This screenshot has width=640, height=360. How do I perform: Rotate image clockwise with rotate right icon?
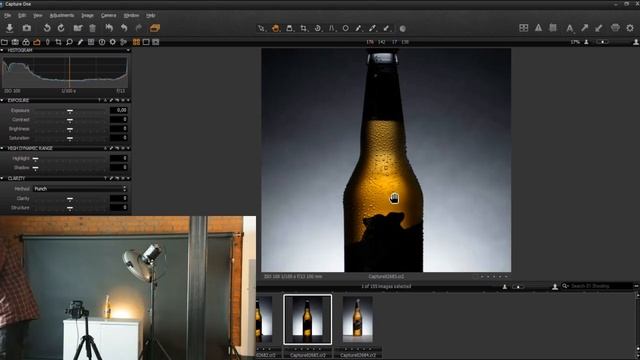pyautogui.click(x=61, y=28)
